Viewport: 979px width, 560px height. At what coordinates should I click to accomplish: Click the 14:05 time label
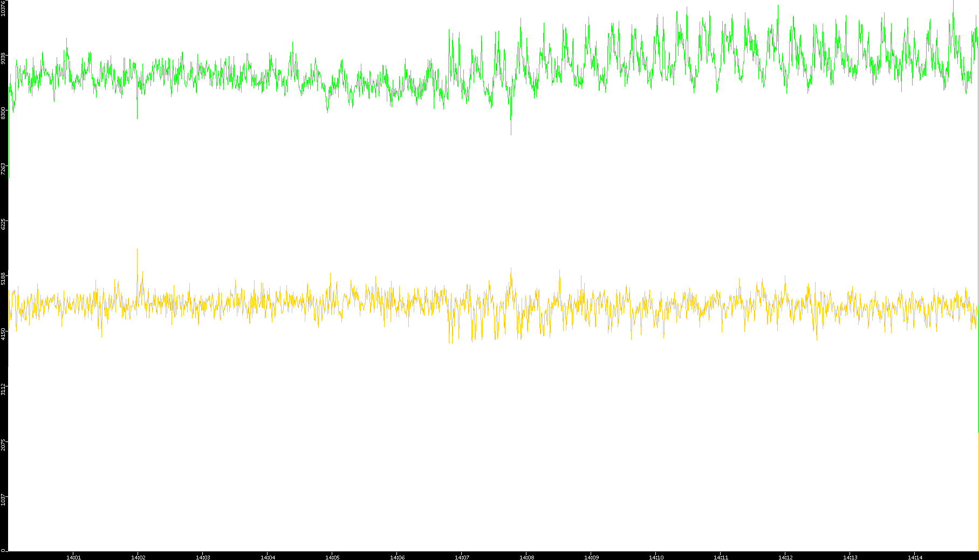(x=332, y=557)
